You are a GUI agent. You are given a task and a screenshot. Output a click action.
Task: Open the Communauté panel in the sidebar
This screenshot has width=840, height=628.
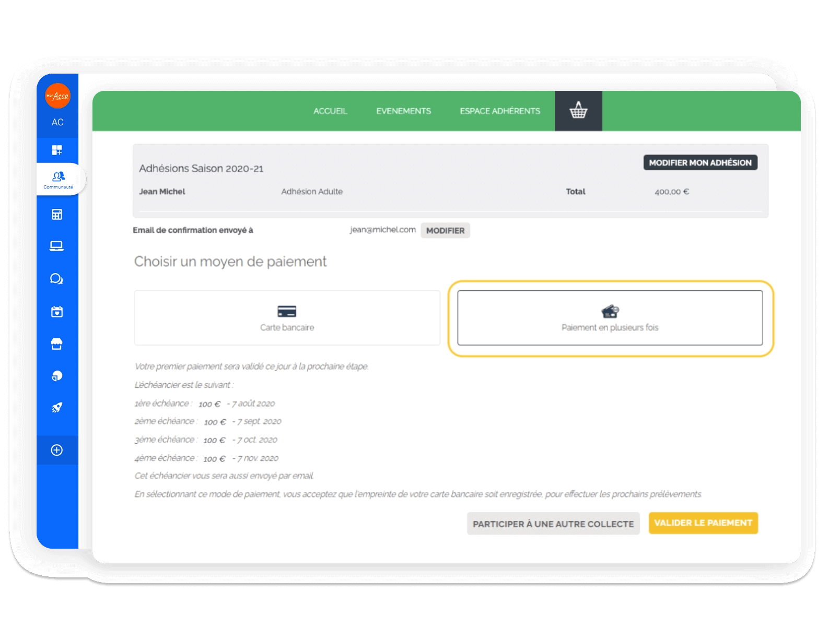tap(57, 179)
